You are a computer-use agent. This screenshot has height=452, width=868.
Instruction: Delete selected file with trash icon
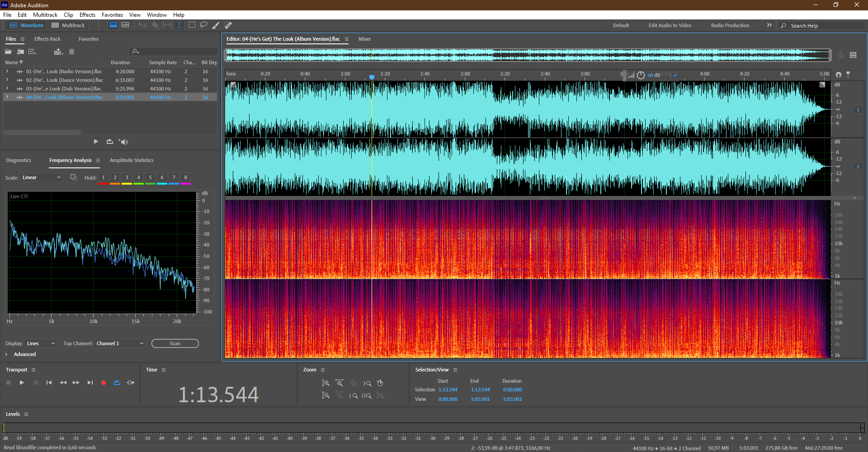[x=71, y=52]
